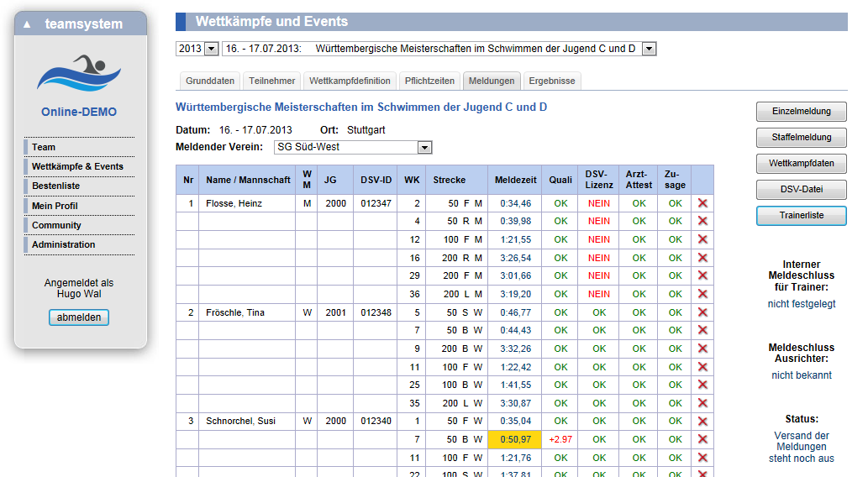Delete the 3:01,66 entry in WK 29

702,275
